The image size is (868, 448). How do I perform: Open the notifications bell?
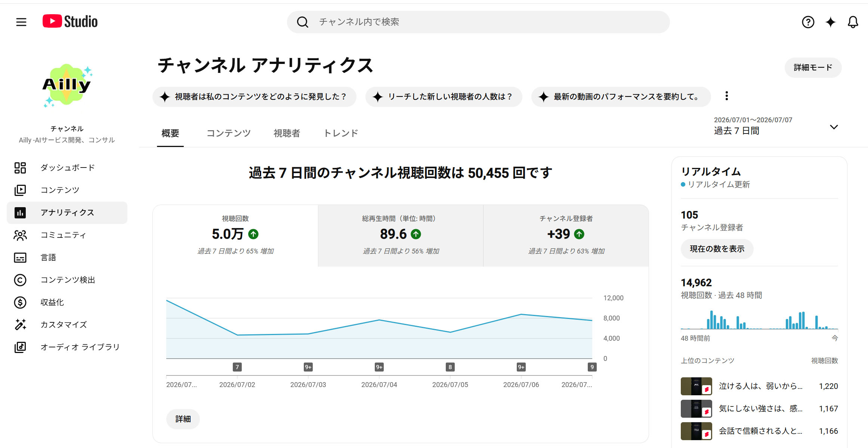[853, 22]
